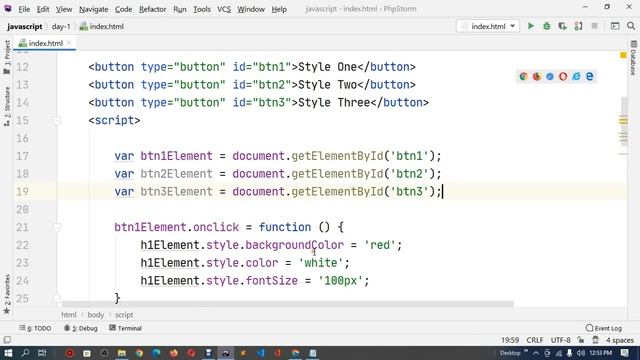Open the VCS menu
Screen dimensions: 640x360
point(224,9)
